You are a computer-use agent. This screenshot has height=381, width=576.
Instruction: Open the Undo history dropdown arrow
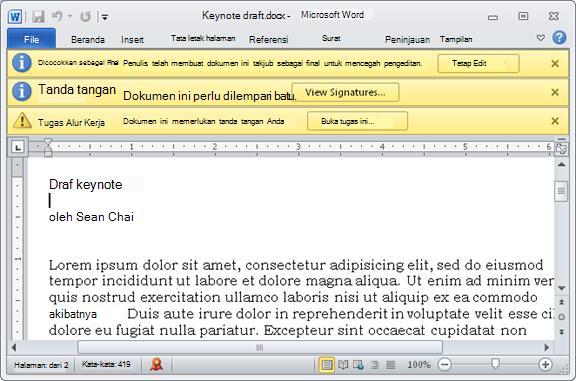[x=70, y=16]
